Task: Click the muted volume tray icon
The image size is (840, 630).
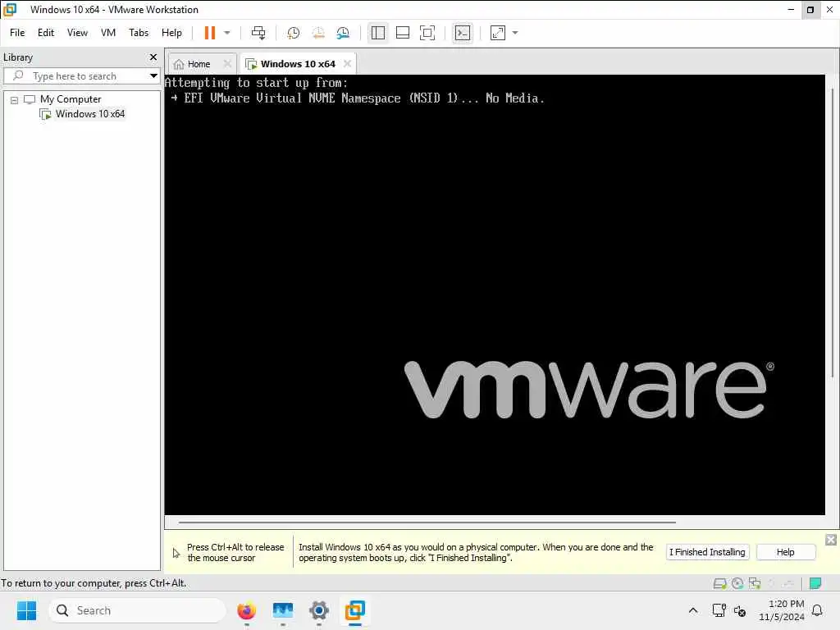Action: coord(740,610)
